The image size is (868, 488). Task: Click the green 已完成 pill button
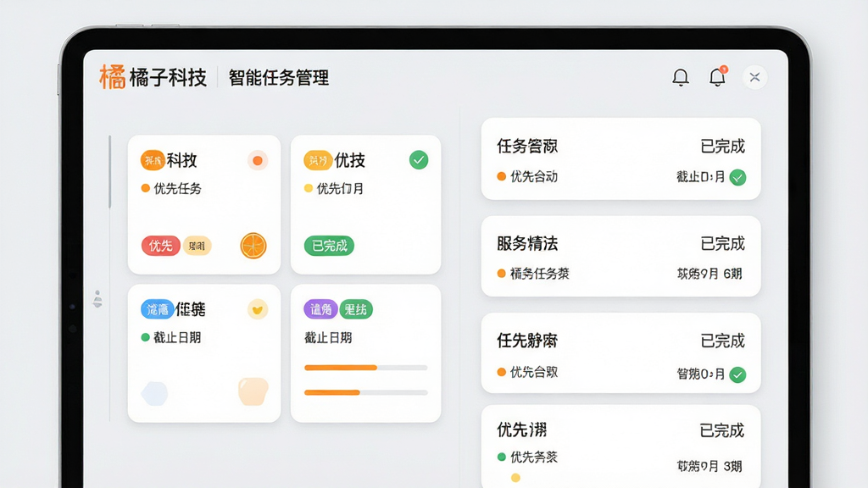pos(330,246)
